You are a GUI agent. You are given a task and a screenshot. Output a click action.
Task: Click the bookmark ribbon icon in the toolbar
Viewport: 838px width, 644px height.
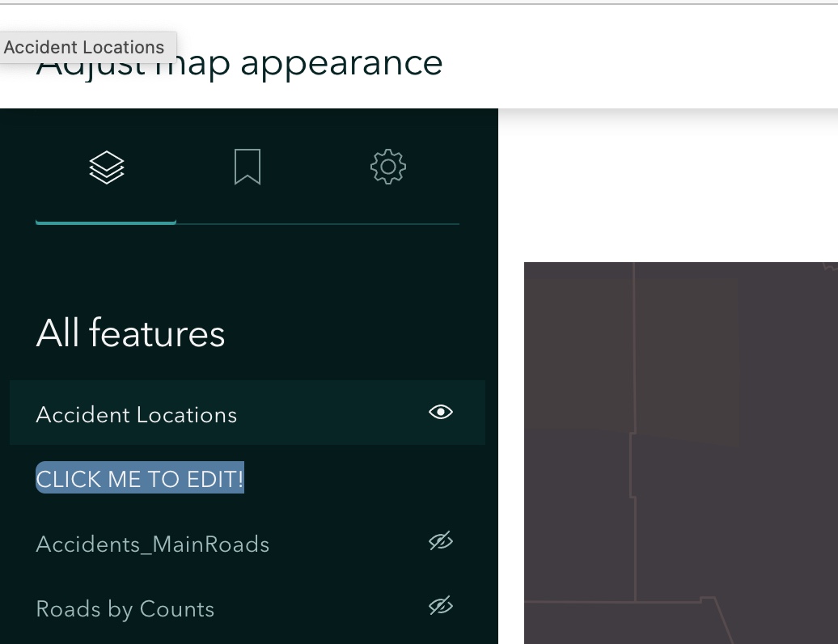coord(248,167)
